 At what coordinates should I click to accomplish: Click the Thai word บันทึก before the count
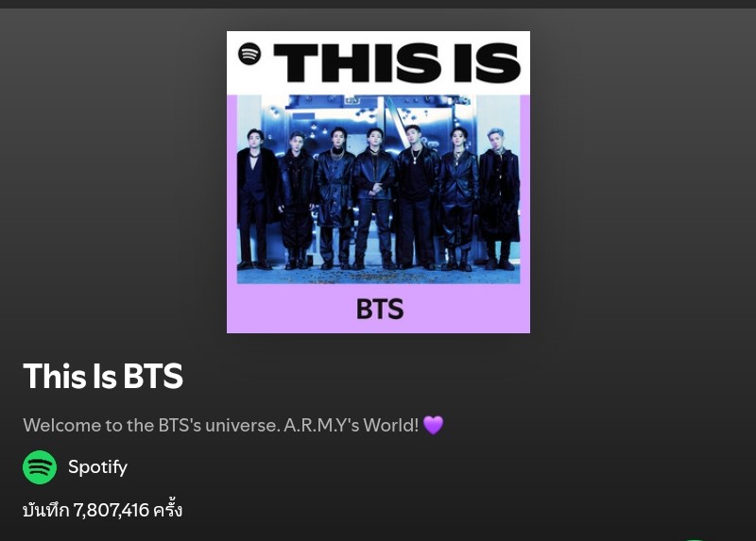(45, 510)
